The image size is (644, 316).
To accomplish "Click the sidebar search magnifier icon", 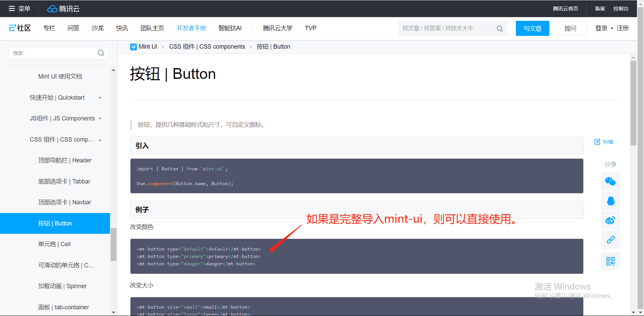I will 101,53.
